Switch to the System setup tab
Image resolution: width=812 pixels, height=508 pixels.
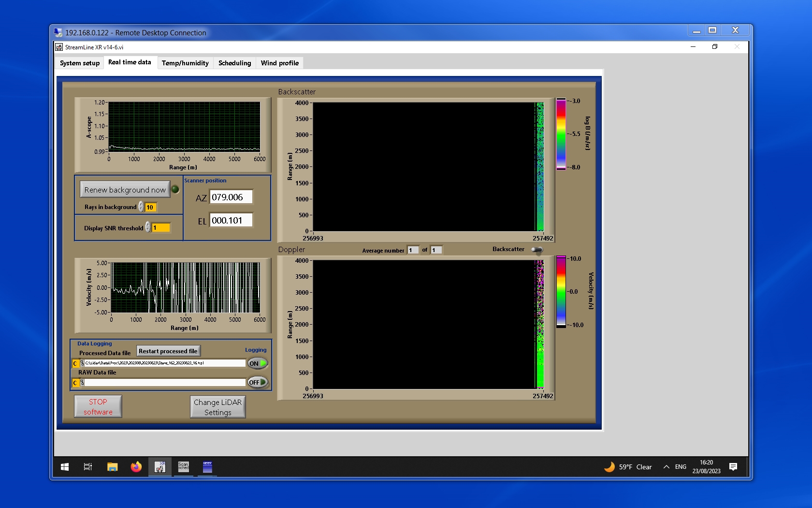pos(80,63)
